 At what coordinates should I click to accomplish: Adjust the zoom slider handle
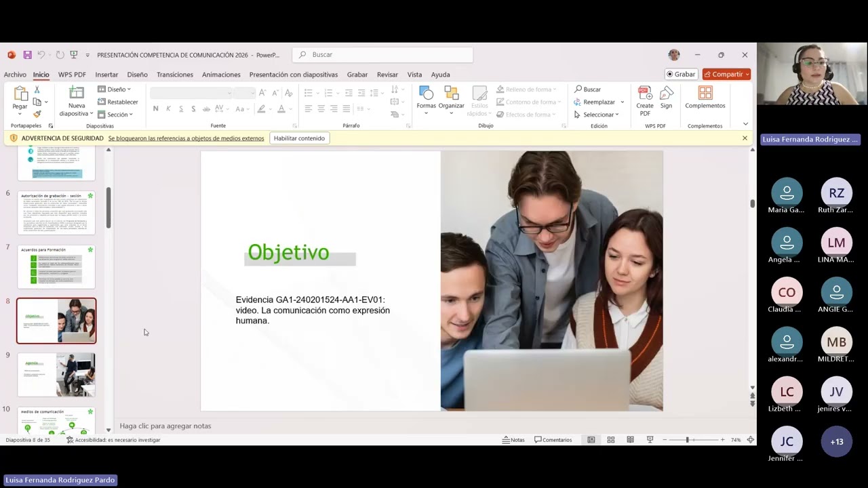[x=687, y=440]
